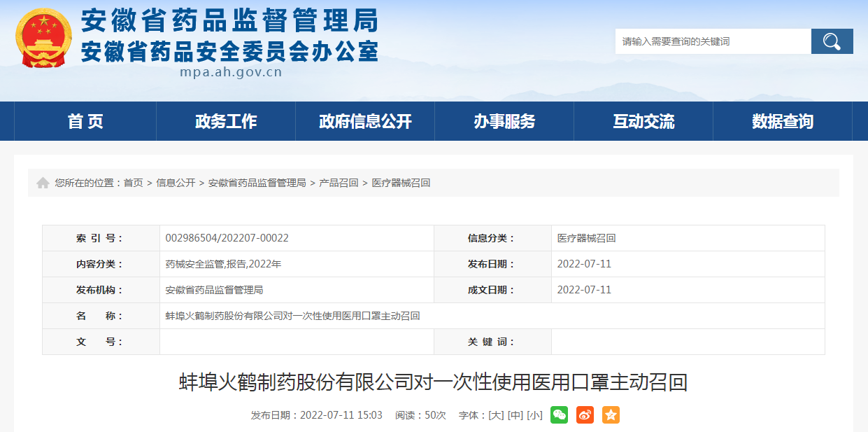Click the 文号 label cell

(x=101, y=342)
